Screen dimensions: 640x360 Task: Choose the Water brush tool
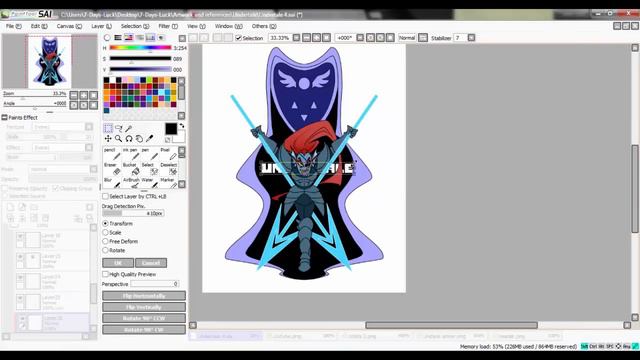(149, 183)
